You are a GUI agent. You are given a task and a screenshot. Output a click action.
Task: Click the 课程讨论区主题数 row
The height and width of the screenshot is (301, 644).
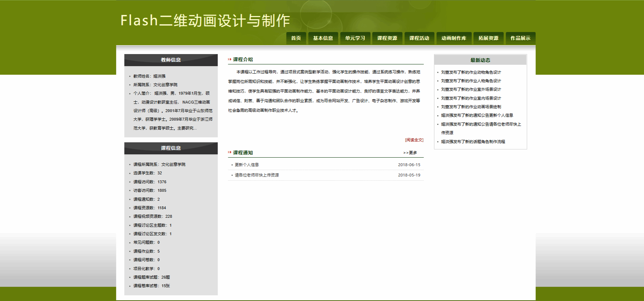[152, 225]
